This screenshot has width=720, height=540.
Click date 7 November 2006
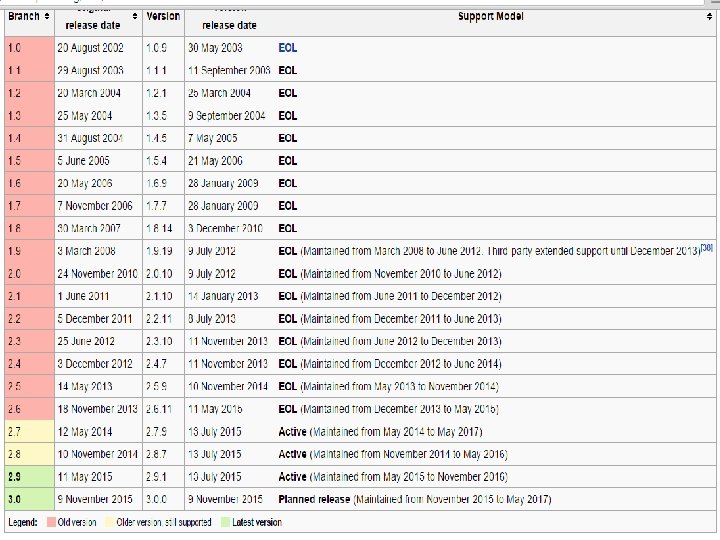[x=95, y=206]
